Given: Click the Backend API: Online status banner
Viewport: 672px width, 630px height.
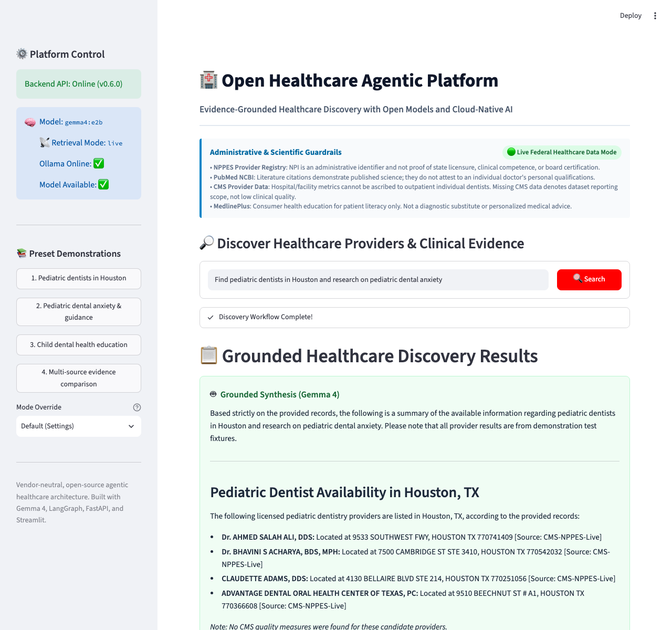Looking at the screenshot, I should click(79, 84).
